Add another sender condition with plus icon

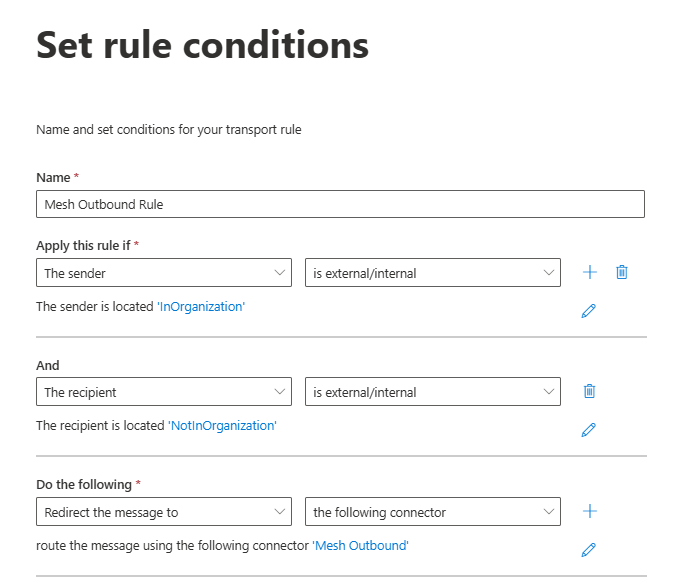pos(590,272)
